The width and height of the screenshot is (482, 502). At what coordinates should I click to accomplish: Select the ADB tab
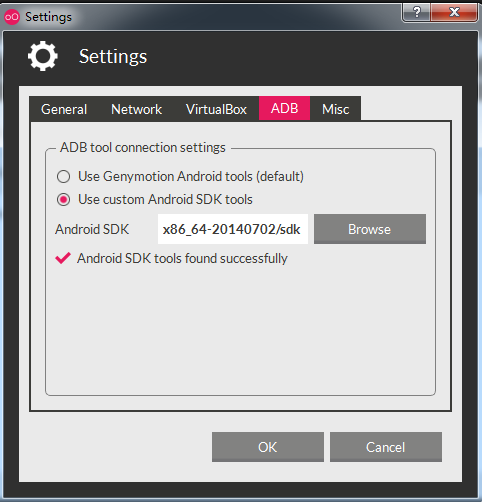(x=284, y=108)
